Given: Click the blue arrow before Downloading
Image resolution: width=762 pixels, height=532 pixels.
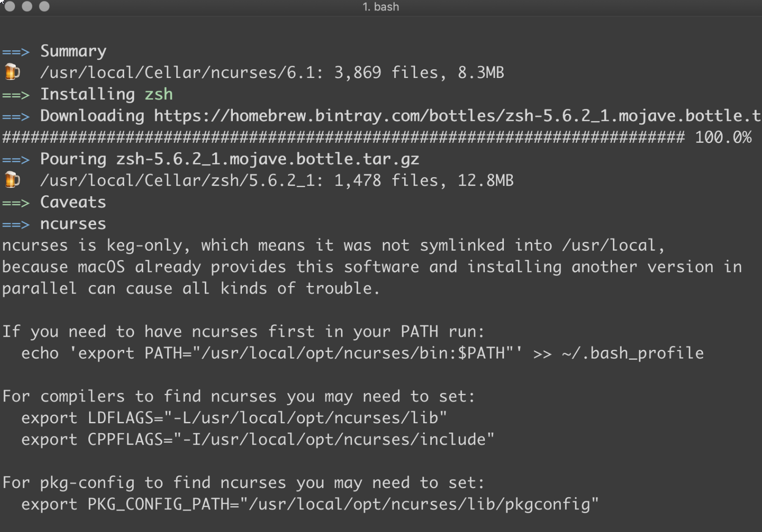Looking at the screenshot, I should pyautogui.click(x=16, y=117).
